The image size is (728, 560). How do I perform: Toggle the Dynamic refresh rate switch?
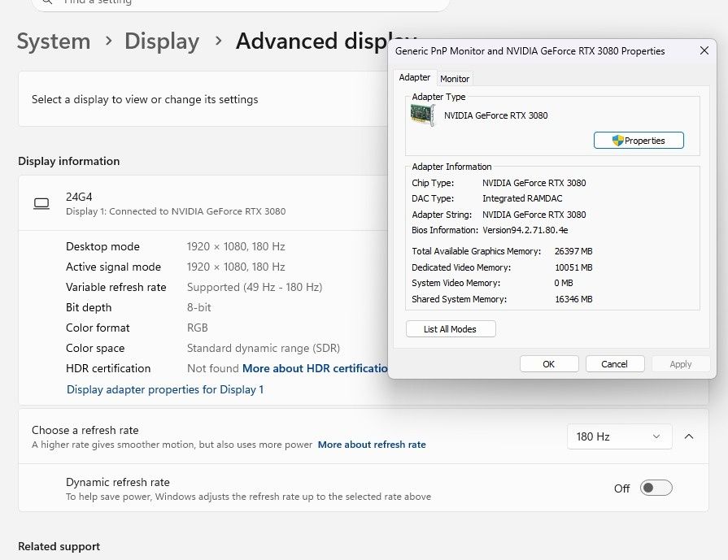pyautogui.click(x=656, y=488)
